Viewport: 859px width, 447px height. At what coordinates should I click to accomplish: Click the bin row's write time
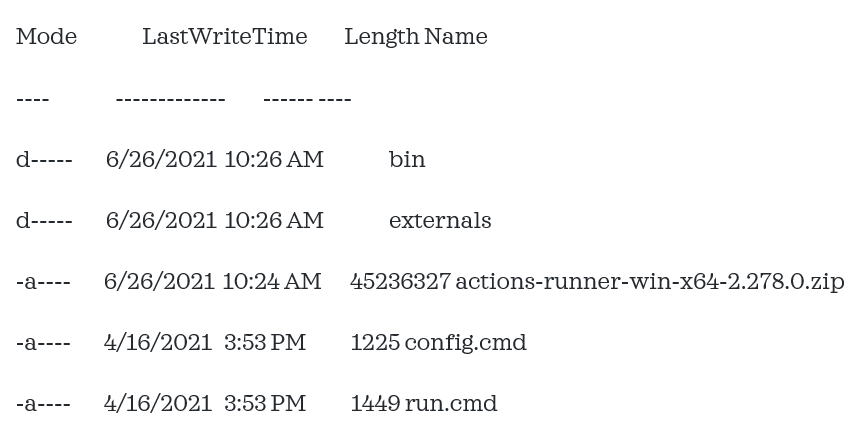click(x=273, y=160)
